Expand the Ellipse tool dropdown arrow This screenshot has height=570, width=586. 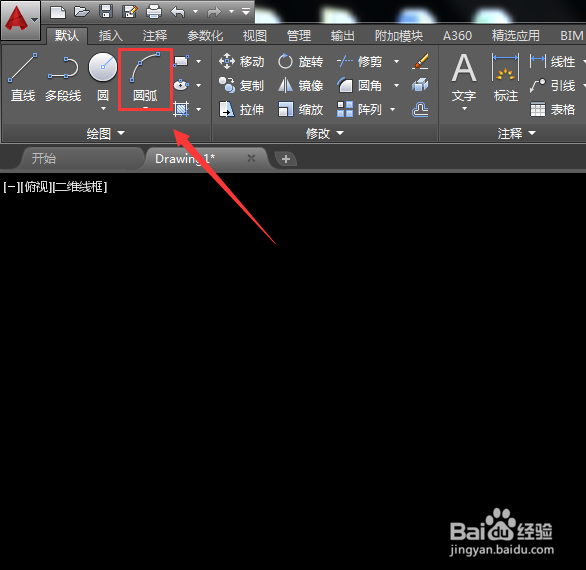point(198,85)
